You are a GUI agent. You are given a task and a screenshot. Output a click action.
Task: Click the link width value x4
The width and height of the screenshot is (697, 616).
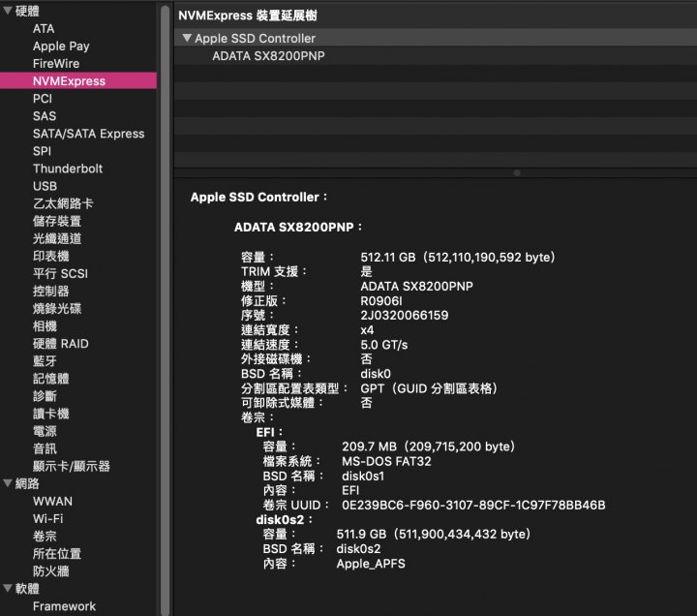click(x=367, y=330)
